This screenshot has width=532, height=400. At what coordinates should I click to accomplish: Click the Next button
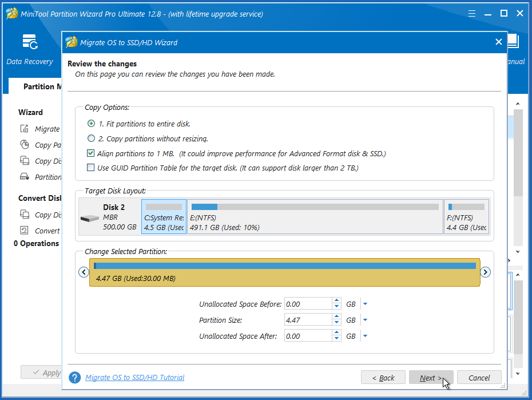(431, 377)
